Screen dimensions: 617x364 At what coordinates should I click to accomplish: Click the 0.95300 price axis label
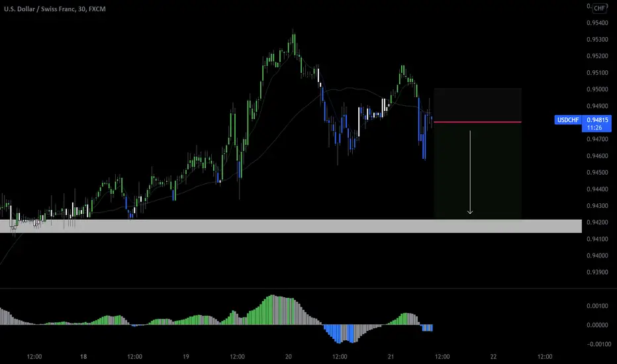[x=597, y=39]
